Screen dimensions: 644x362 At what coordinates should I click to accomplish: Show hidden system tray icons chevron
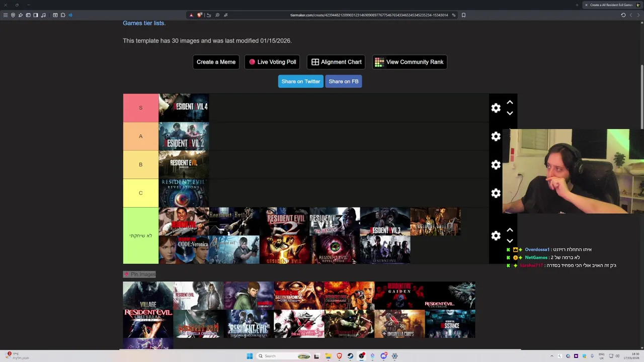tap(552, 356)
